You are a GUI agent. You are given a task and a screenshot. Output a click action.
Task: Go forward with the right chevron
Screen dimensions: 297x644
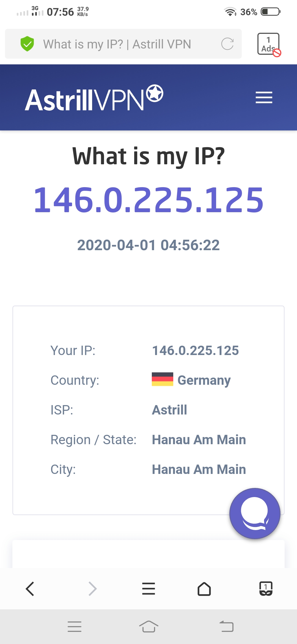tap(93, 589)
